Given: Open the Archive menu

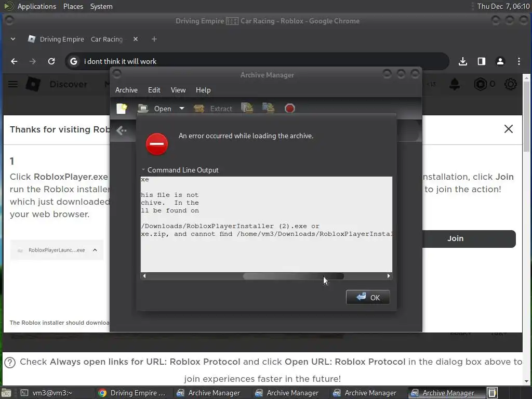Looking at the screenshot, I should coord(126,90).
